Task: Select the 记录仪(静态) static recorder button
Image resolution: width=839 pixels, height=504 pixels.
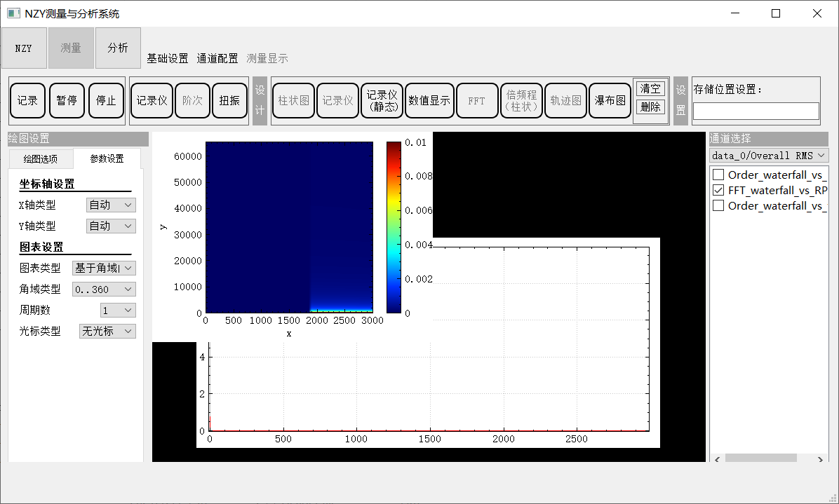Action: click(x=382, y=100)
